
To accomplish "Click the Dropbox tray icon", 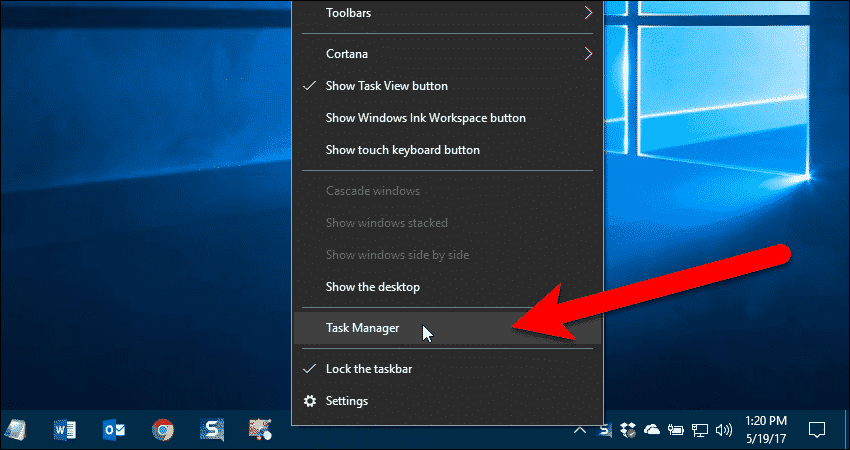I will click(629, 430).
